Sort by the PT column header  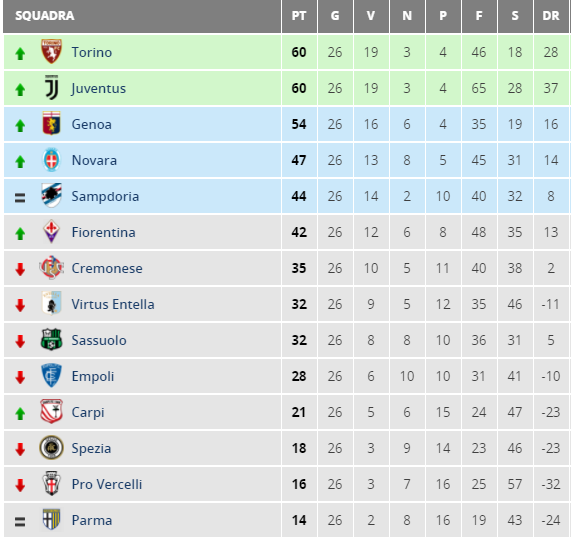(x=299, y=16)
